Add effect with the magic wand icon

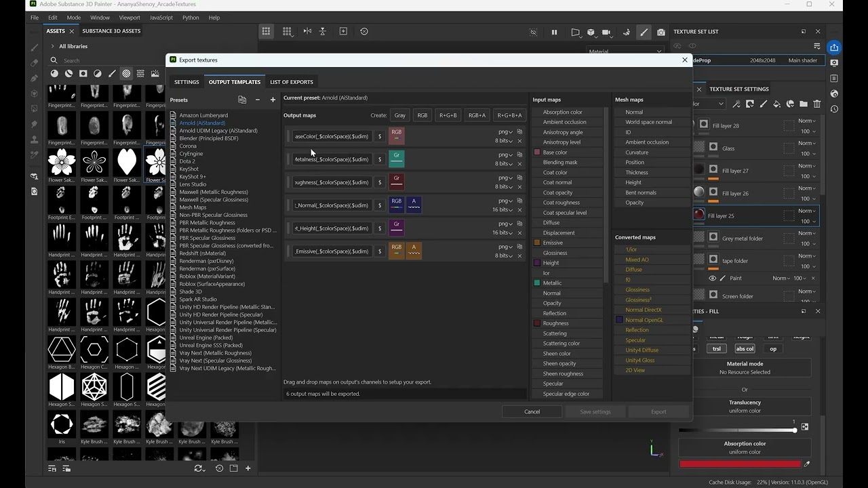(x=736, y=104)
